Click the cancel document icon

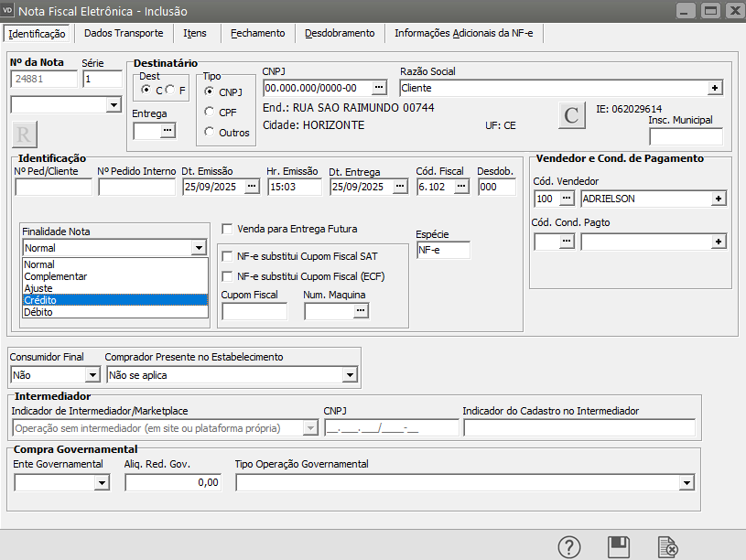[x=667, y=547]
